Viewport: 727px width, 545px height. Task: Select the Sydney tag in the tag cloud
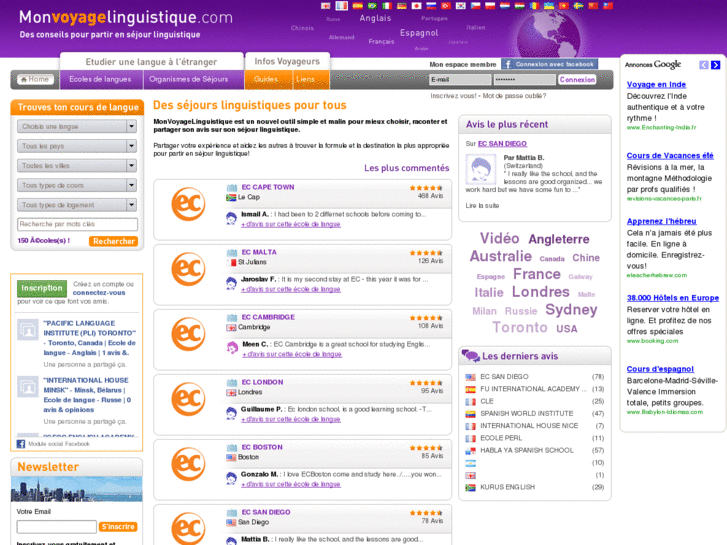click(x=571, y=309)
